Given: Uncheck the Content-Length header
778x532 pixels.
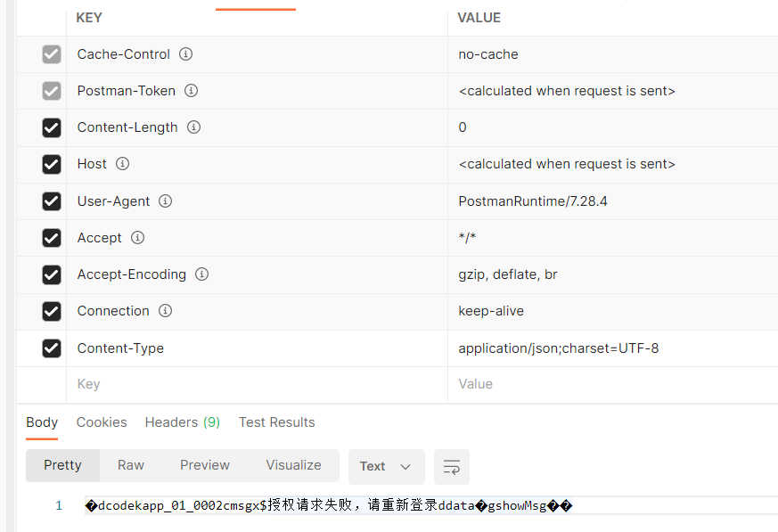Looking at the screenshot, I should 52,127.
